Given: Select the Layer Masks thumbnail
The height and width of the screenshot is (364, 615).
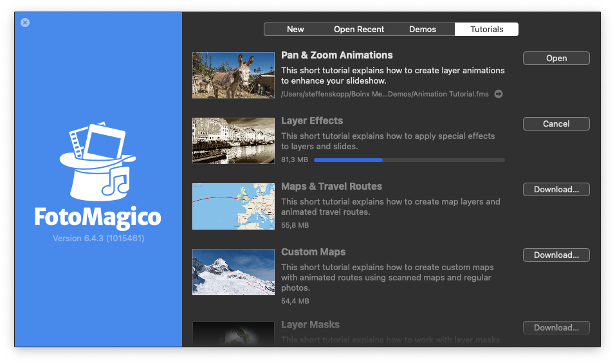Looking at the screenshot, I should point(234,334).
